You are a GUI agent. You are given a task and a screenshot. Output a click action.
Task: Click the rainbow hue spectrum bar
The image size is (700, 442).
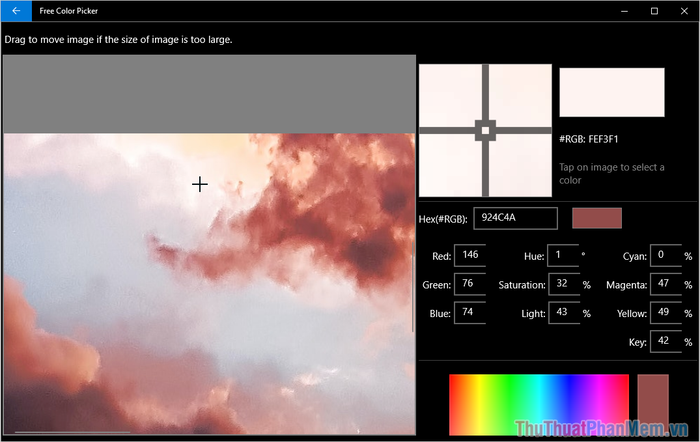tap(539, 404)
